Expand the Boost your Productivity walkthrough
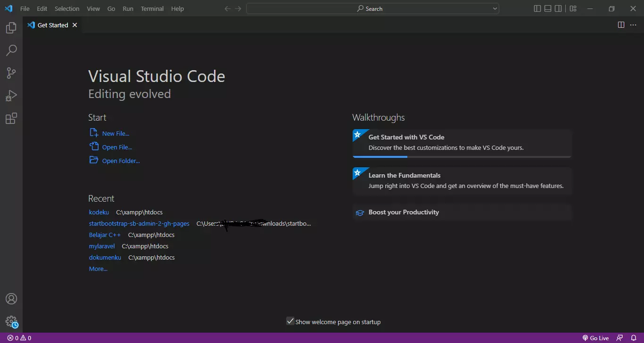This screenshot has height=343, width=644. click(462, 212)
